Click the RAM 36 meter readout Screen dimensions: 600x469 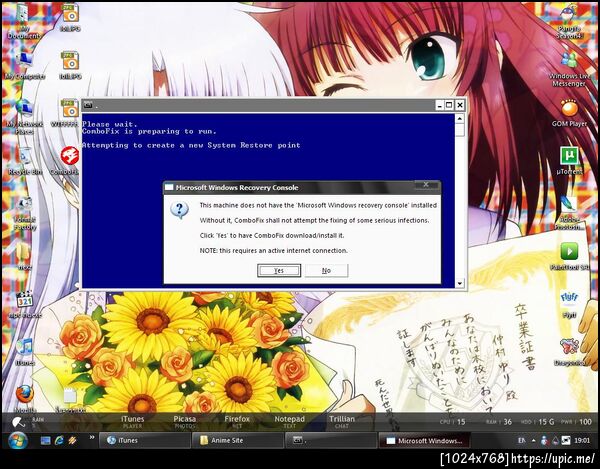(499, 422)
